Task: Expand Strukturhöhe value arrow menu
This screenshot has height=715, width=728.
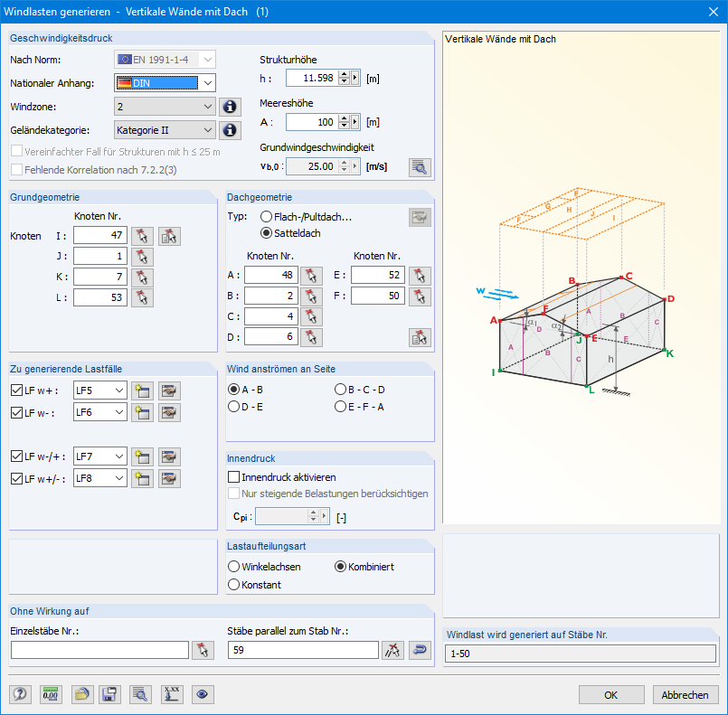Action: point(355,78)
